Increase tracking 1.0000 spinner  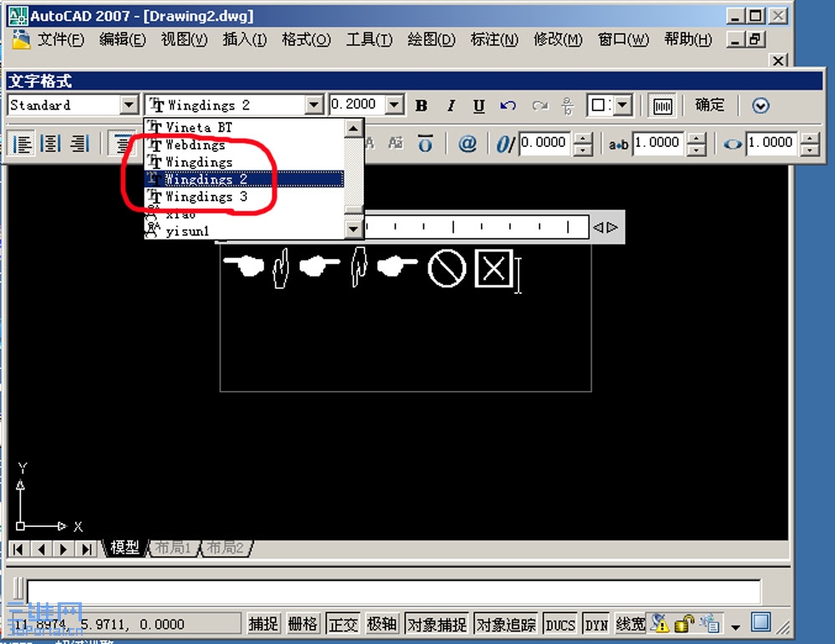pyautogui.click(x=696, y=139)
